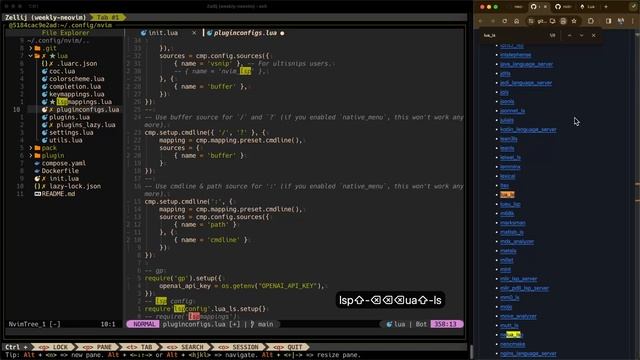
Task: Open the marksman link
Action: [x=513, y=223]
